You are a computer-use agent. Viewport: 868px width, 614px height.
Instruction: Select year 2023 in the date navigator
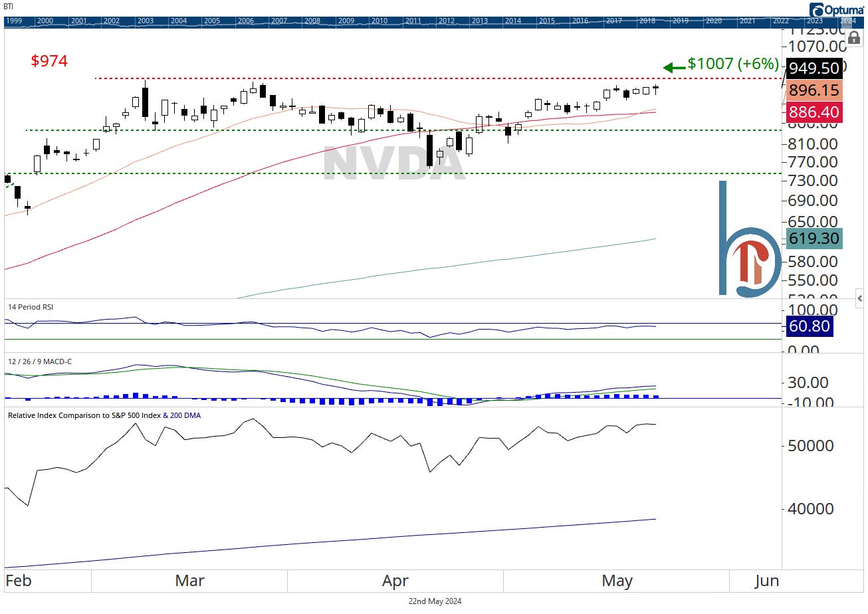(x=814, y=21)
